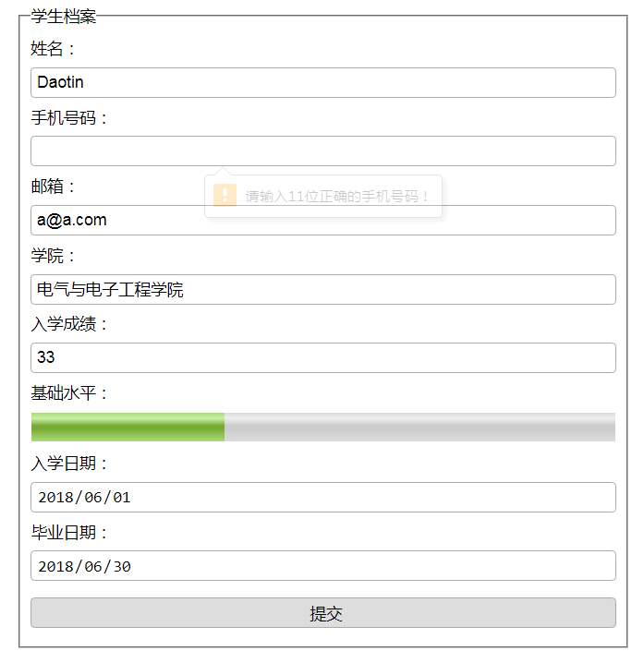
Task: Click the 基础水平 label
Action: [x=69, y=393]
